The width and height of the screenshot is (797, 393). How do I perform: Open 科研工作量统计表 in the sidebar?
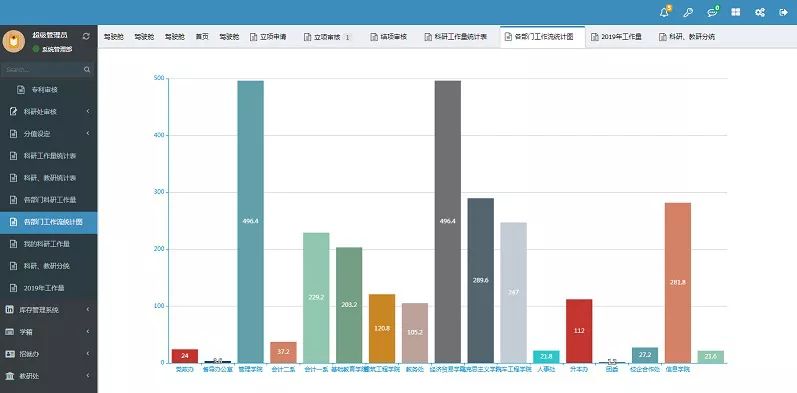pos(49,156)
